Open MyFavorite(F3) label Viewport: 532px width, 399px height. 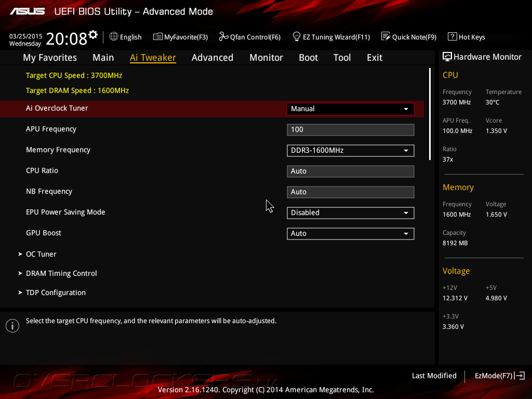coord(186,37)
